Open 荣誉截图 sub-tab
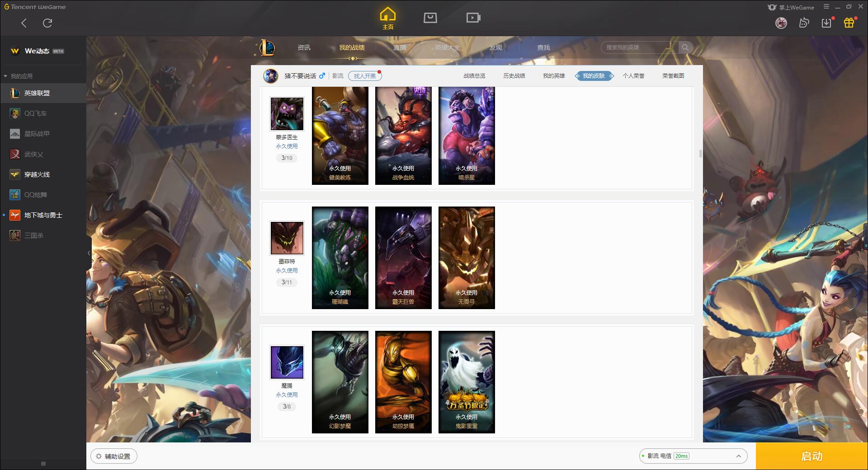Image resolution: width=868 pixels, height=470 pixels. coord(673,76)
